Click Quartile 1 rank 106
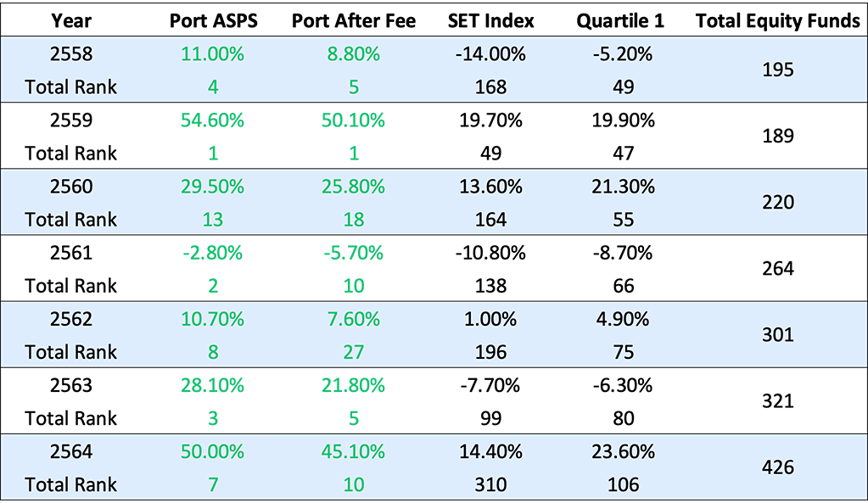 (624, 485)
